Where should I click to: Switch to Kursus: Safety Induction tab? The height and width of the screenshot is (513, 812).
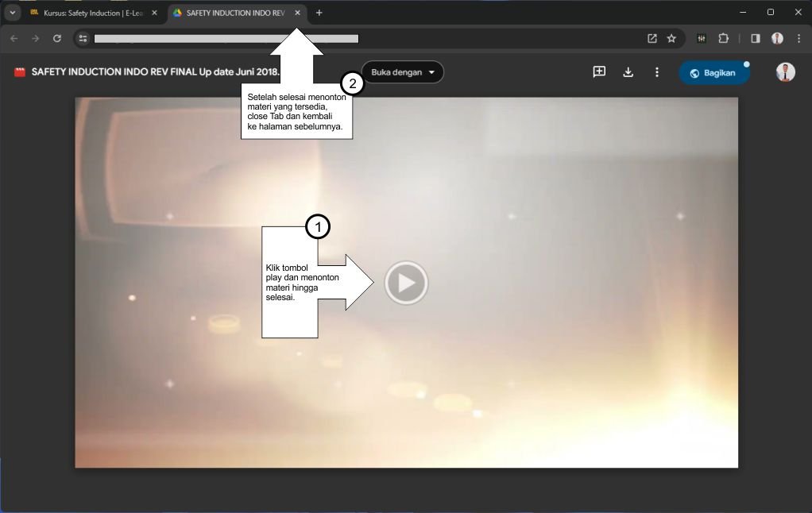[x=89, y=13]
